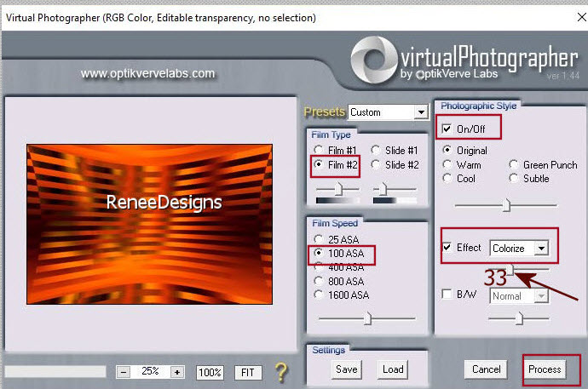588x389 pixels.
Task: Select Slide #2 film type
Action: (x=375, y=164)
